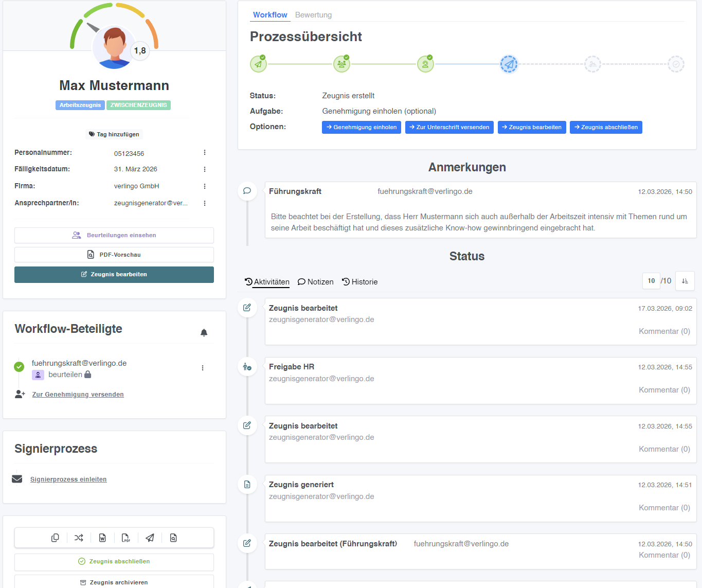Open Kommentar (0) on Zeugnis generiert entry

pos(664,508)
